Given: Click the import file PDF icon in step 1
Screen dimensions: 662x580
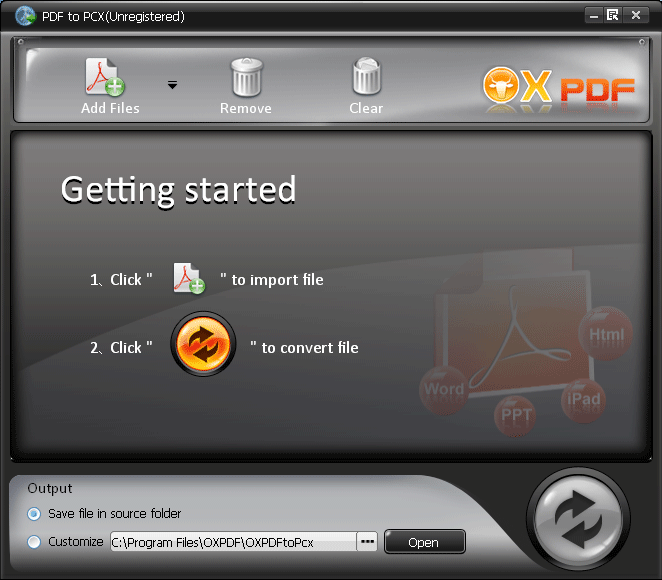Looking at the screenshot, I should point(189,278).
